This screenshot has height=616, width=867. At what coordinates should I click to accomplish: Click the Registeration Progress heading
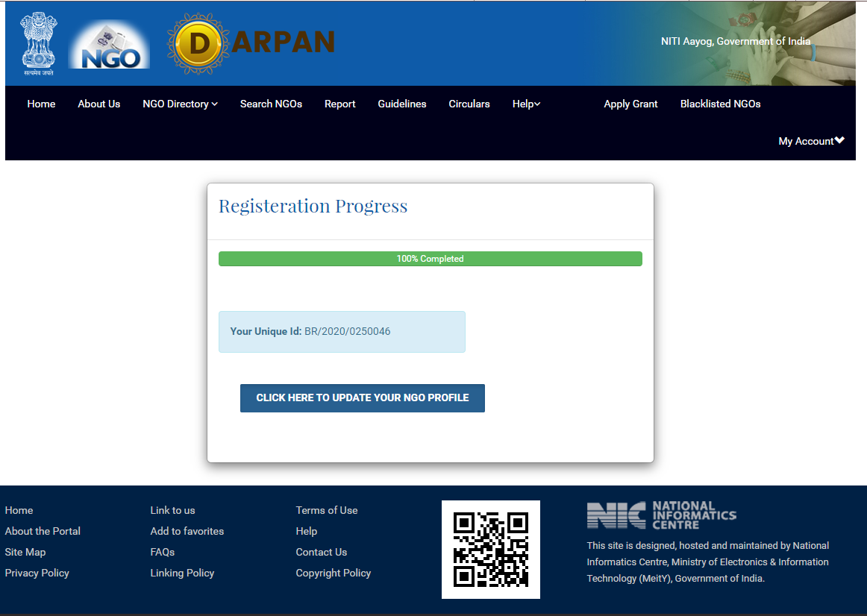(313, 206)
